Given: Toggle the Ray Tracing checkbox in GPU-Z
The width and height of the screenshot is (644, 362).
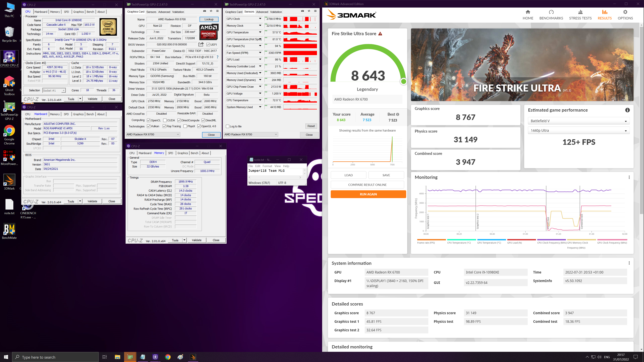Looking at the screenshot, I should (x=164, y=126).
